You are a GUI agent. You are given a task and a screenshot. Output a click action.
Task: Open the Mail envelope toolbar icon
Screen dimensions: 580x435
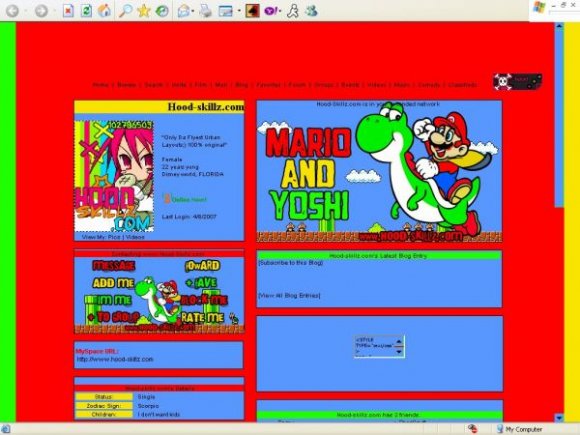(x=183, y=11)
